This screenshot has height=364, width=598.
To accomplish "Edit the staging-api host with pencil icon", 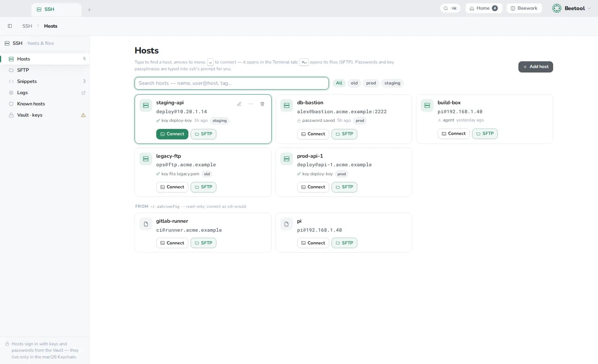I will click(239, 104).
